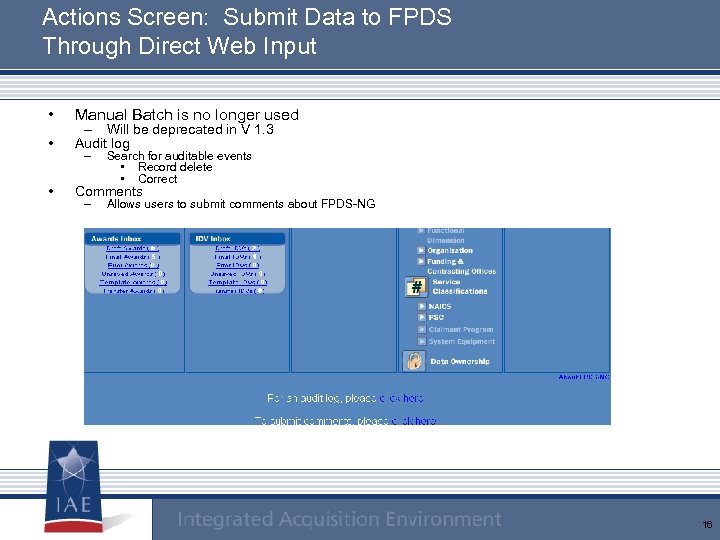
Task: Click 'Will be deprecated in V 1.3' text
Action: pos(190,129)
